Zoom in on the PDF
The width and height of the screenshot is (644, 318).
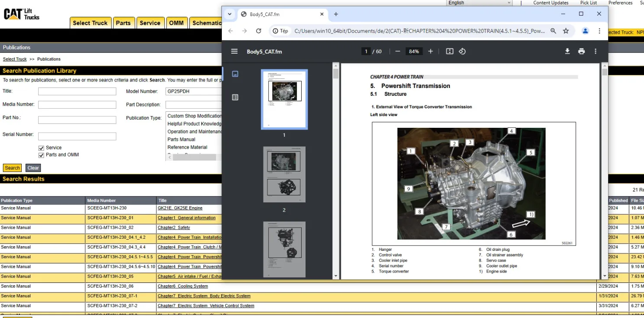click(x=430, y=51)
